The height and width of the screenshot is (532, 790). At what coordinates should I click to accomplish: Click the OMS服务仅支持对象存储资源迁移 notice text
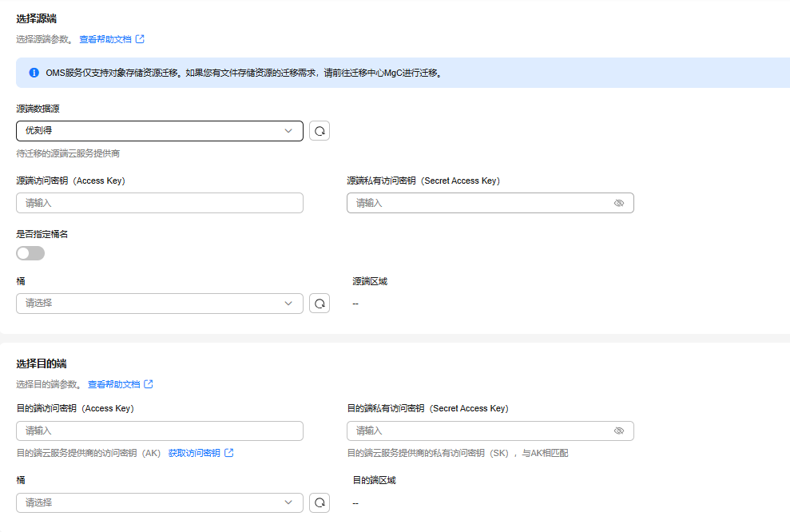(x=244, y=73)
